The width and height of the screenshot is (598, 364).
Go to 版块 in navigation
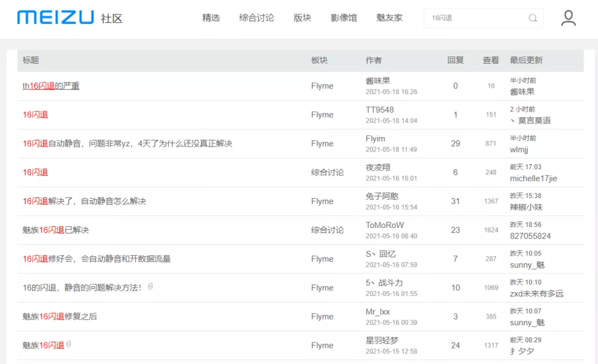pyautogui.click(x=302, y=18)
